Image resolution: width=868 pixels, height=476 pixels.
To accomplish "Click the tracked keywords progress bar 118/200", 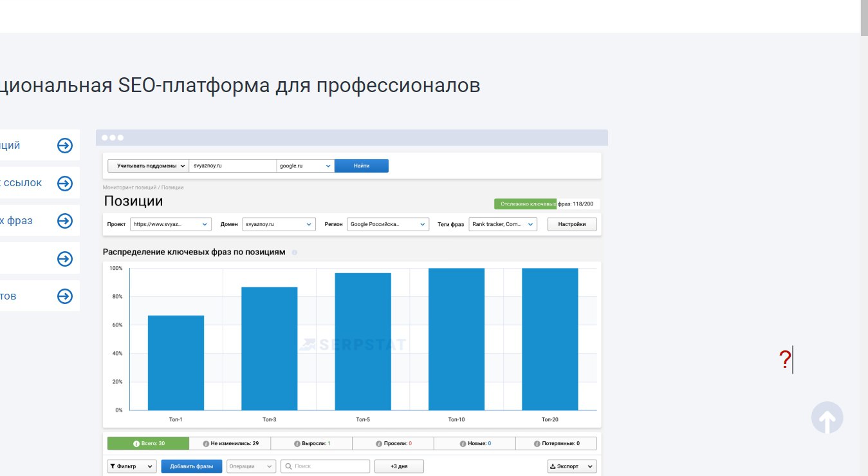I will tap(547, 204).
